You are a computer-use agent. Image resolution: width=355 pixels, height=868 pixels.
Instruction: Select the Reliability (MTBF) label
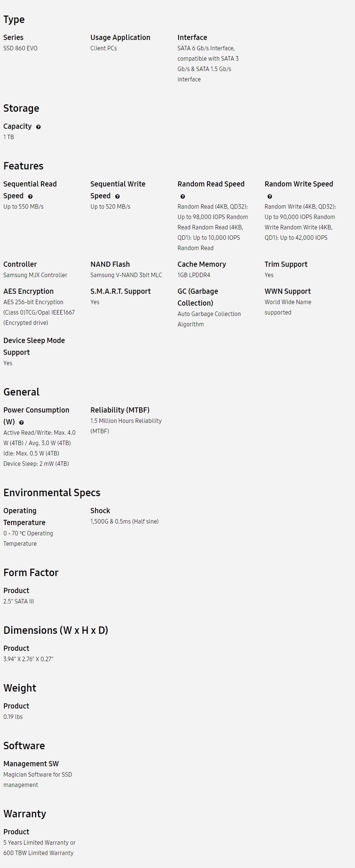(x=120, y=410)
